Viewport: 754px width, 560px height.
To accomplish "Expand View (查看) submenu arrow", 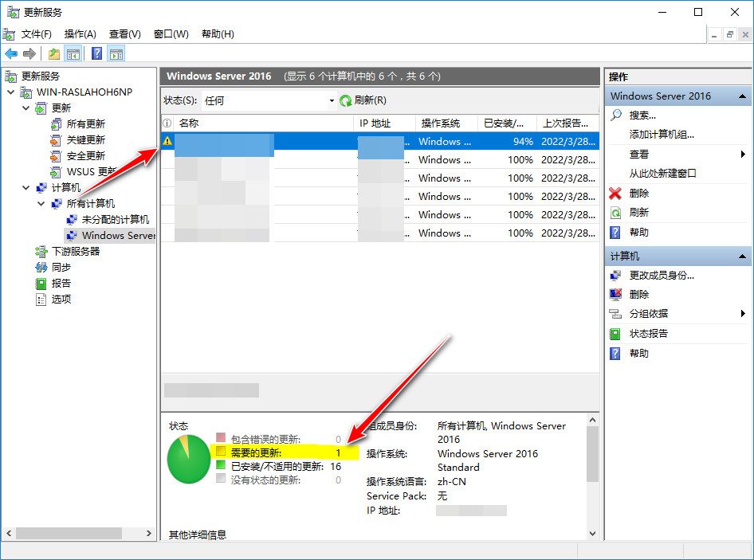I will (743, 154).
